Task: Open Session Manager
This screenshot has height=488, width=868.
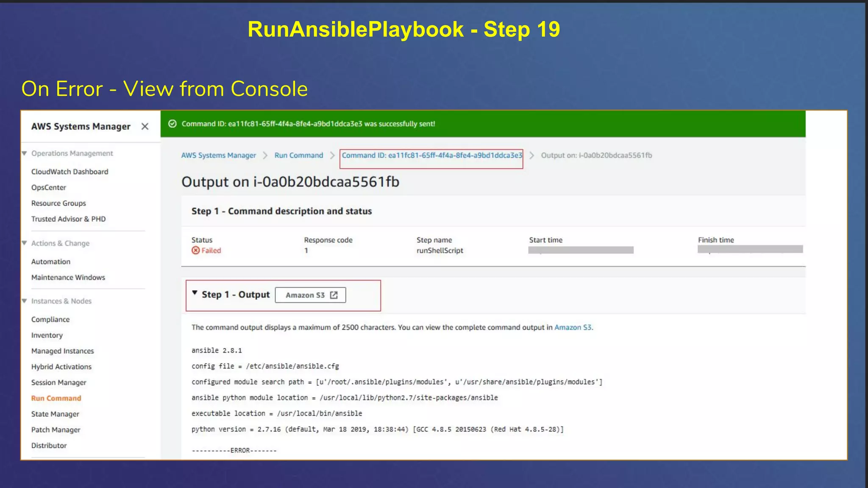Action: (59, 383)
